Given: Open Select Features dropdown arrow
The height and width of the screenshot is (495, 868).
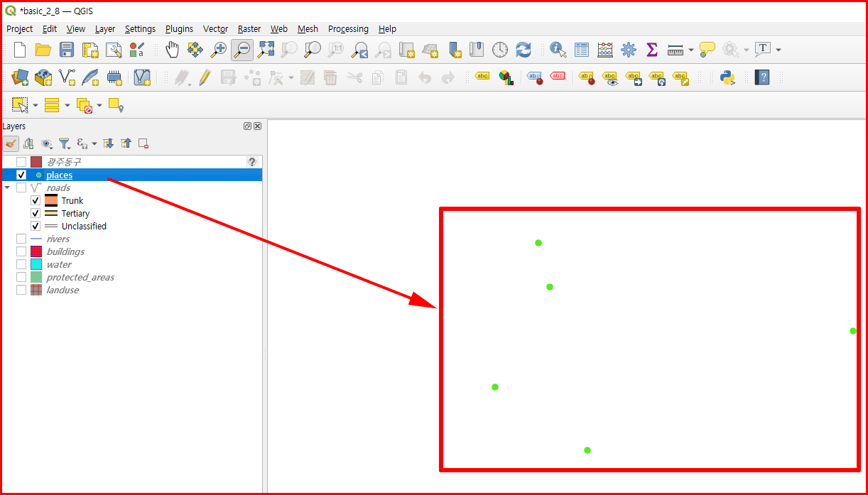Looking at the screenshot, I should (36, 106).
